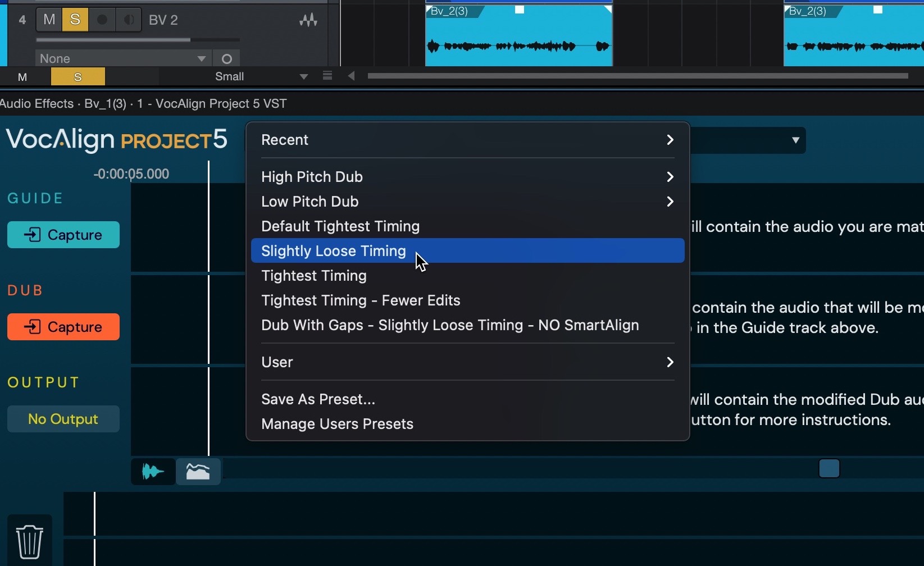Open the None input dropdown

coord(122,59)
